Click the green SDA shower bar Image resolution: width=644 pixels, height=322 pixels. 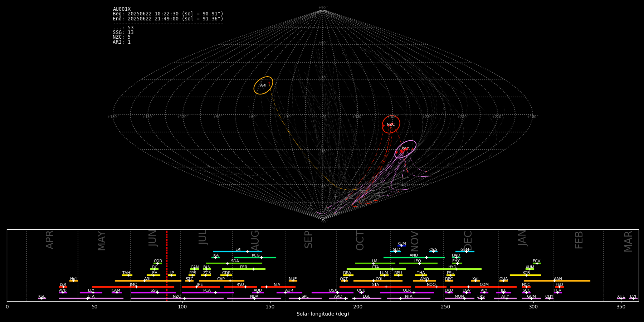(x=234, y=263)
